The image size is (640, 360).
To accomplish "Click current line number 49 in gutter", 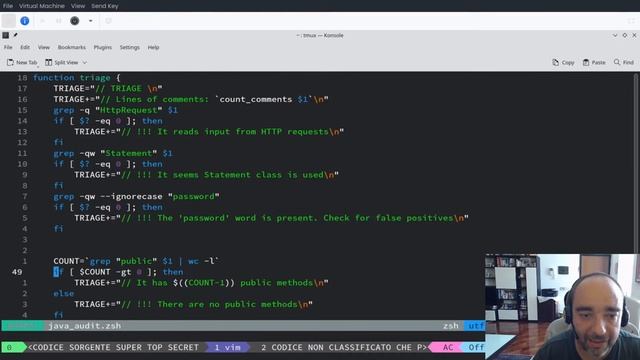I will tap(17, 272).
